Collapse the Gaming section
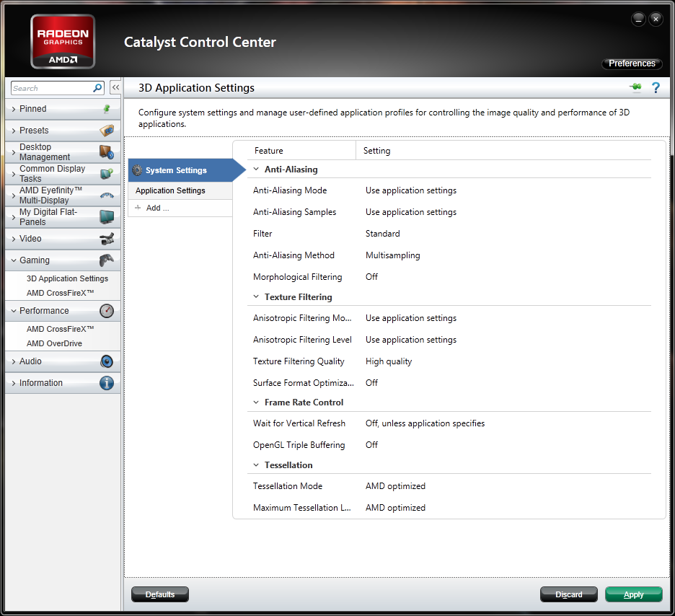 coord(14,260)
